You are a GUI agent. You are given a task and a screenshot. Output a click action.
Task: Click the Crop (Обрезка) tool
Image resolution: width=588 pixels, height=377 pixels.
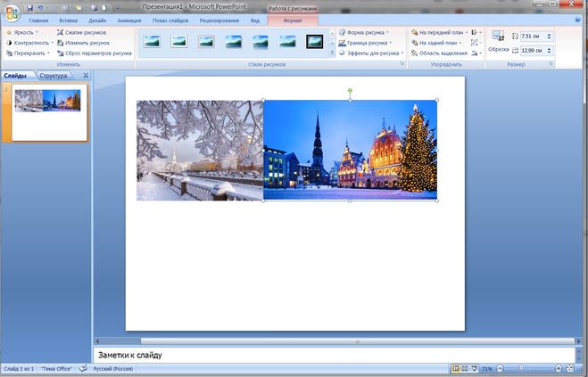pyautogui.click(x=498, y=41)
